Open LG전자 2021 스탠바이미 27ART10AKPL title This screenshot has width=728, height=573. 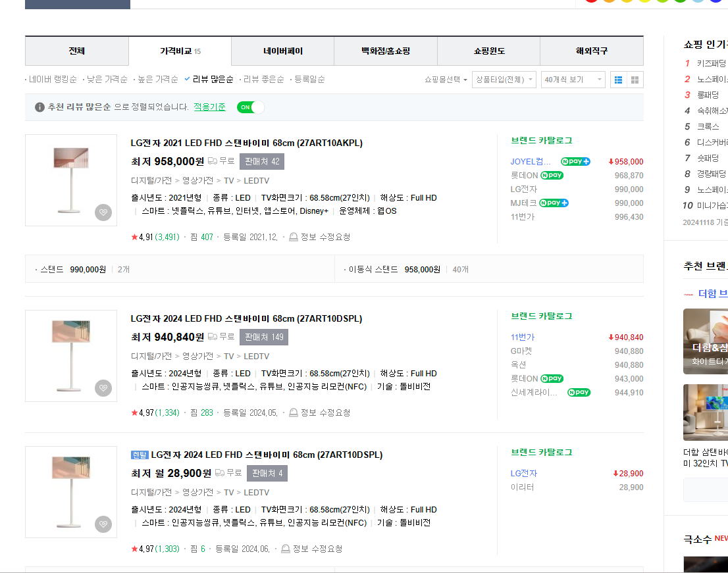[x=247, y=143]
